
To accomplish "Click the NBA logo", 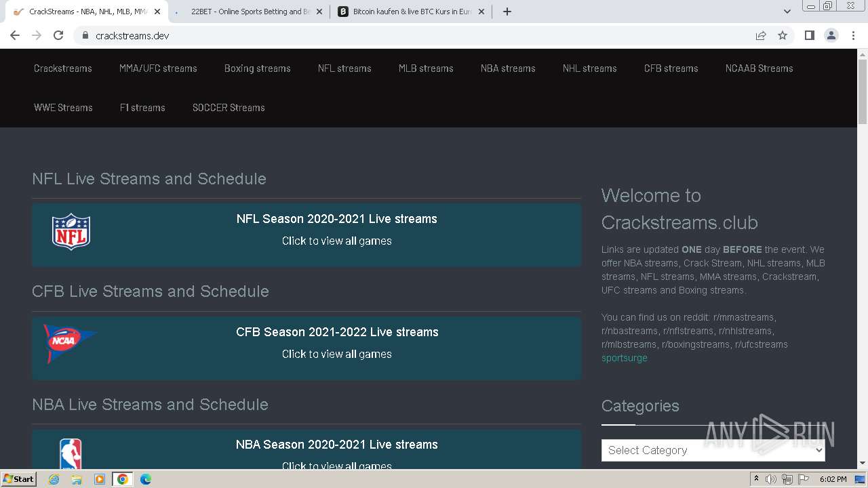I will click(71, 453).
